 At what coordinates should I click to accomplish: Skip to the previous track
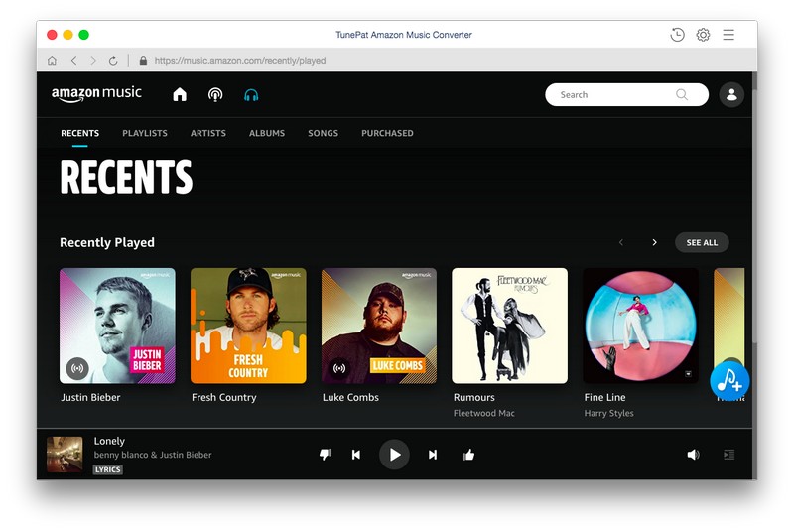pyautogui.click(x=356, y=455)
